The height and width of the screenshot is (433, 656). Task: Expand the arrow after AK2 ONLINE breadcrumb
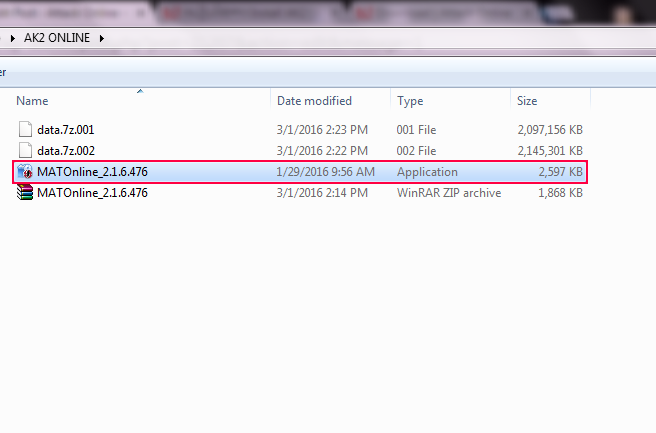(x=102, y=38)
